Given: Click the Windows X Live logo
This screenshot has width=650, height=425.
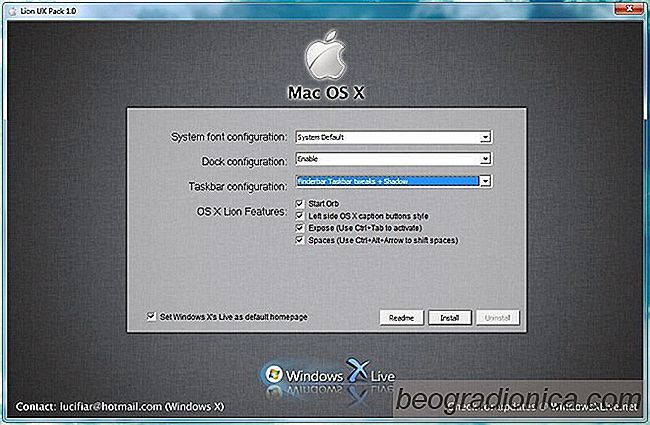Looking at the screenshot, I should (329, 374).
